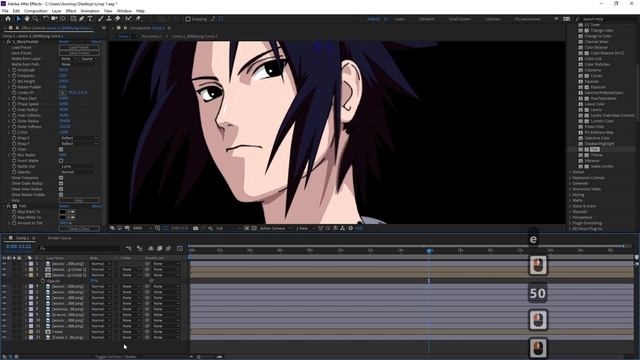This screenshot has width=640, height=360.
Task: Click the stopwatch icon next to Phase Speed
Action: click(x=14, y=104)
